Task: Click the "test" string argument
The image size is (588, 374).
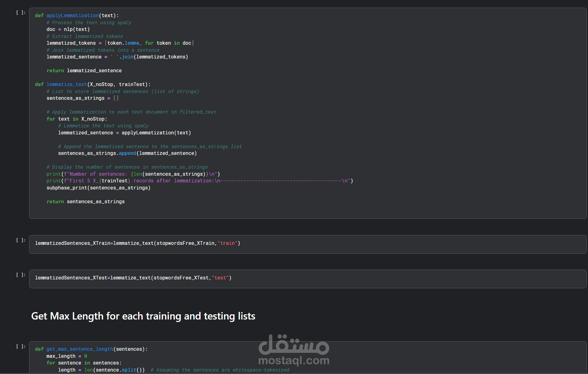Action: [220, 278]
